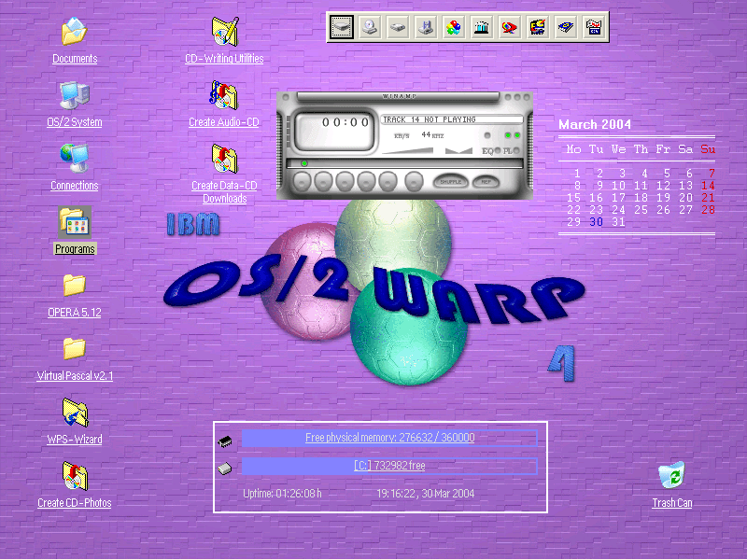This screenshot has width=747, height=560.
Task: Open the CD-Writing Utilities icon
Action: tap(224, 33)
